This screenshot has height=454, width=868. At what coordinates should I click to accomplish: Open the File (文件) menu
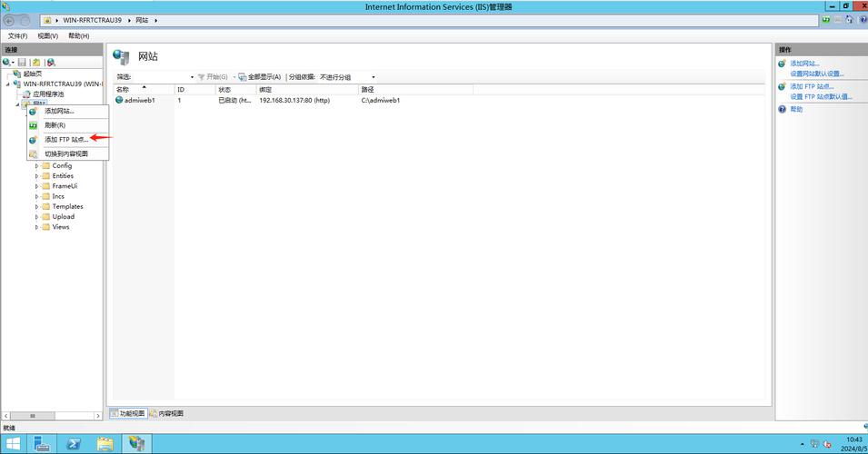pos(17,35)
